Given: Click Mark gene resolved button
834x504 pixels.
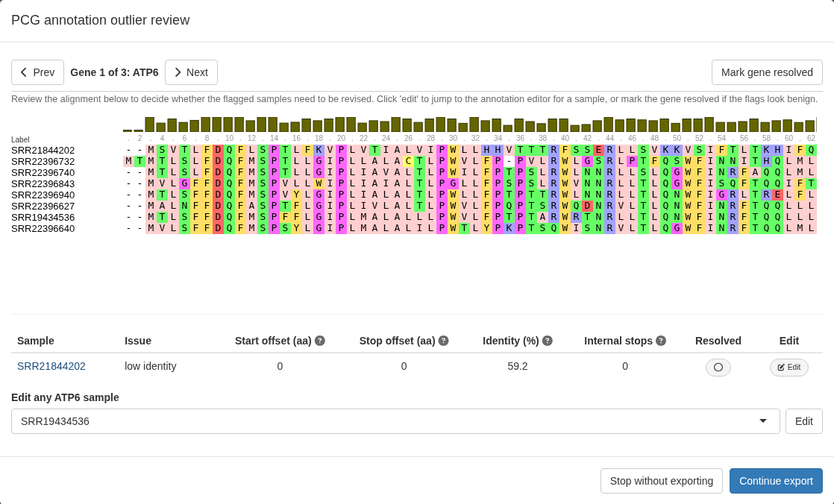Looking at the screenshot, I should [x=767, y=72].
